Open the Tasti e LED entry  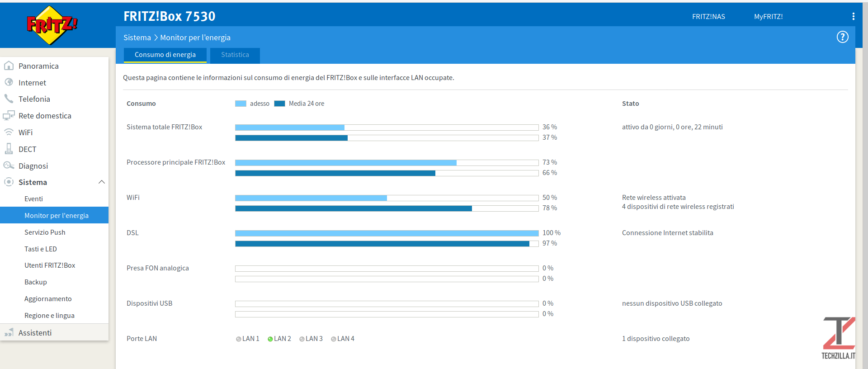click(41, 249)
